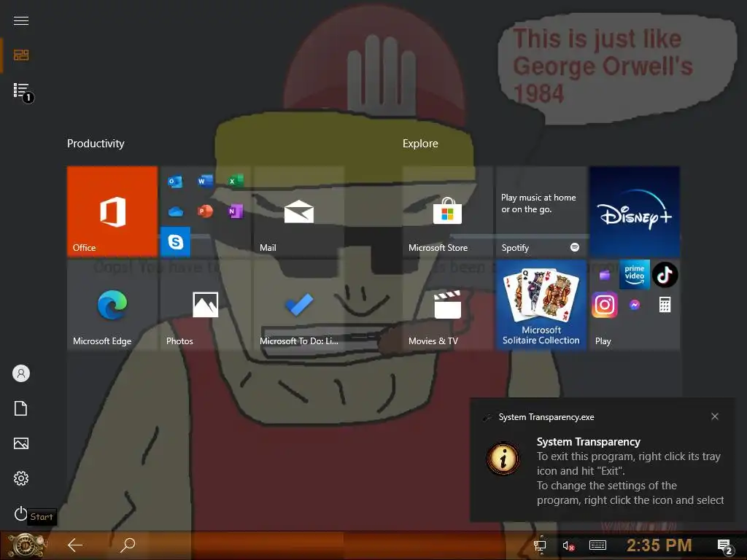Click the Explore group header

click(420, 144)
